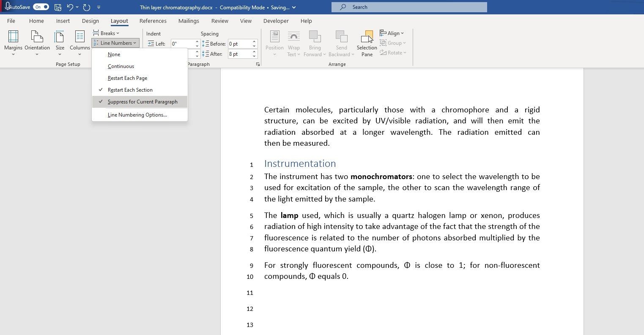
Task: Open the Align dropdown
Action: tap(392, 33)
